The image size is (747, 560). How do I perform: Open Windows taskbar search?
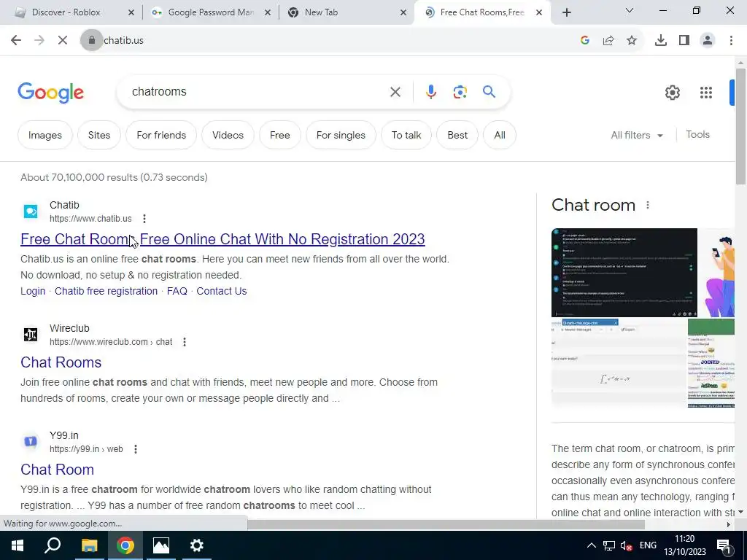pyautogui.click(x=53, y=545)
